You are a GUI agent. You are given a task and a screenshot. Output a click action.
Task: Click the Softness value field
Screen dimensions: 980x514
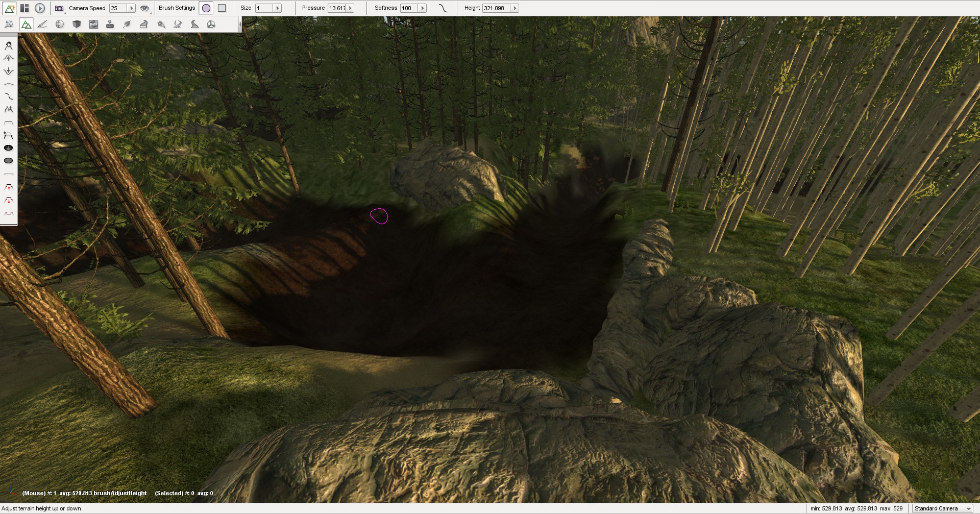click(x=409, y=8)
